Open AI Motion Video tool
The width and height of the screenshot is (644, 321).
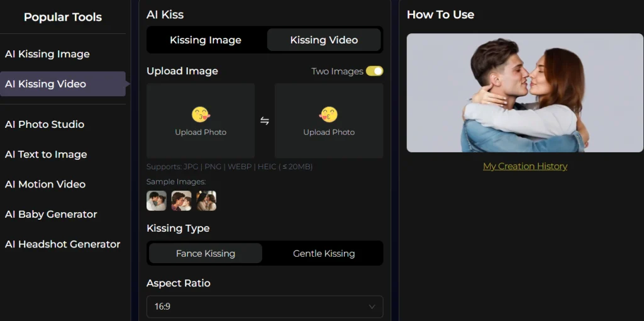[x=45, y=184]
